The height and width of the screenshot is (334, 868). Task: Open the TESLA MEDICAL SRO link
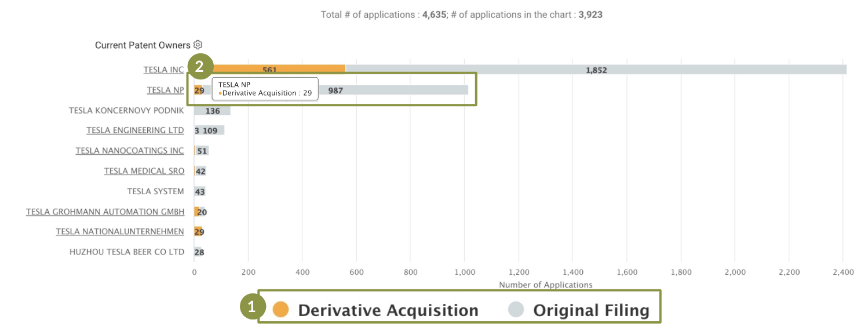pyautogui.click(x=144, y=171)
